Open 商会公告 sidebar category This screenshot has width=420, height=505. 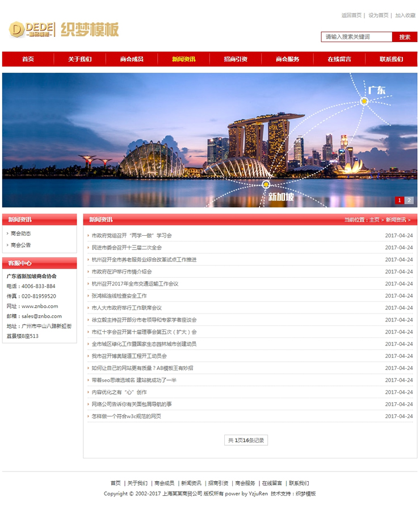click(21, 245)
